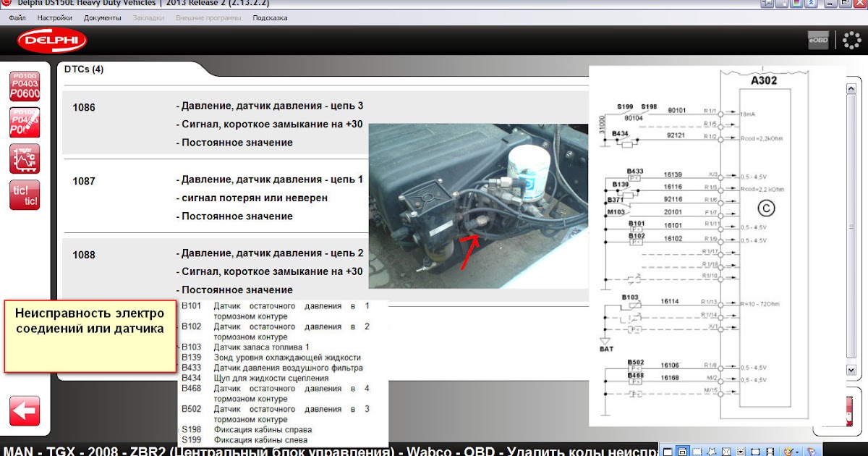Click 'Давление, датчик давления - цепь 3'
Viewport: 868px width, 456px height.
(x=270, y=106)
